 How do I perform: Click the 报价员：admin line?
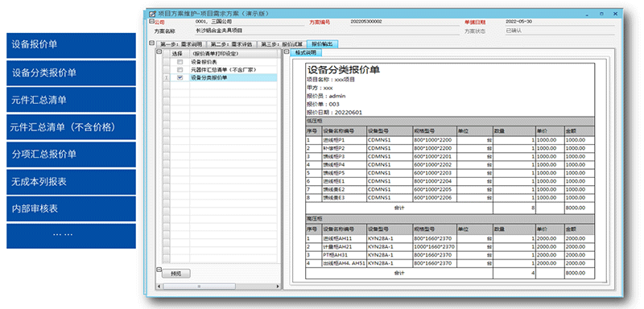coord(326,96)
